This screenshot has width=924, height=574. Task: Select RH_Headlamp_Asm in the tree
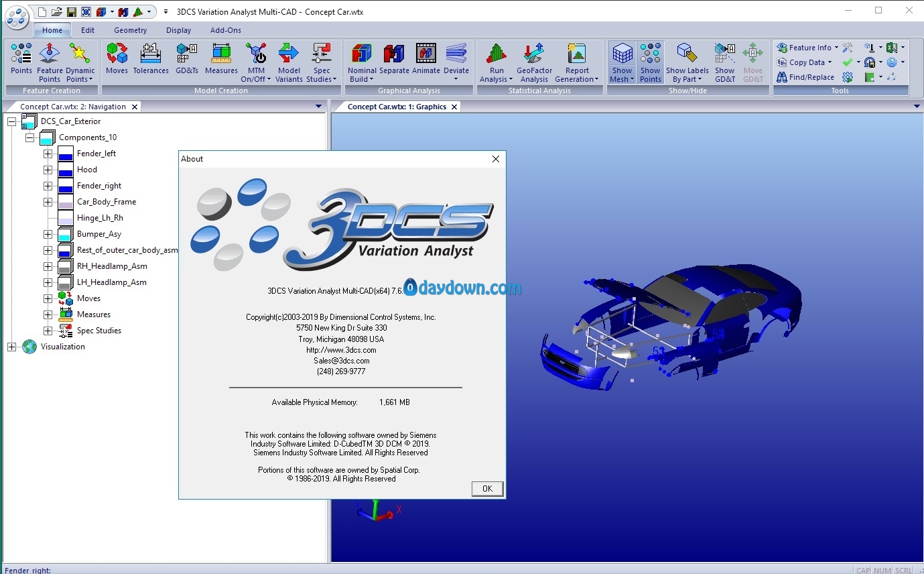pyautogui.click(x=112, y=266)
